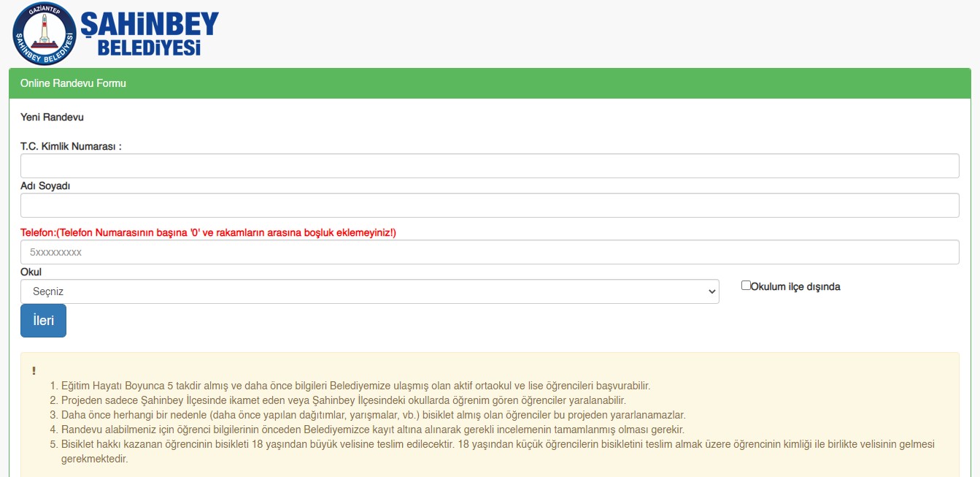Image resolution: width=980 pixels, height=477 pixels.
Task: Click the Adı Soyadı label
Action: coord(45,186)
